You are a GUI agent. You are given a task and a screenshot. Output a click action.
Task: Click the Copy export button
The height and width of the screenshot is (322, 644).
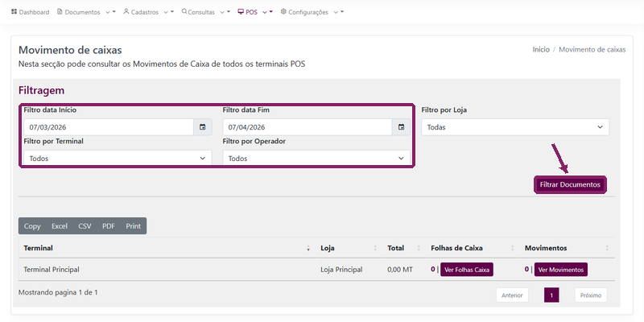(x=32, y=226)
